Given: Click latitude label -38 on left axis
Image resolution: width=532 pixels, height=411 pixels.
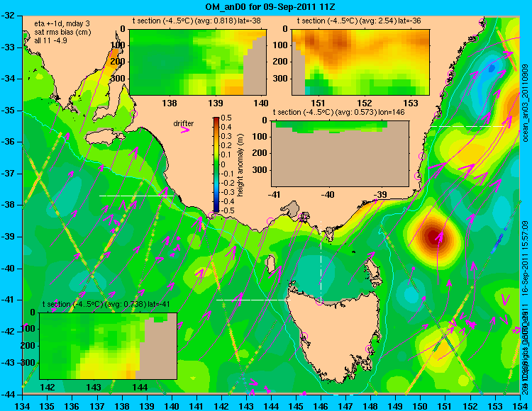Looking at the screenshot, I should coord(9,205).
